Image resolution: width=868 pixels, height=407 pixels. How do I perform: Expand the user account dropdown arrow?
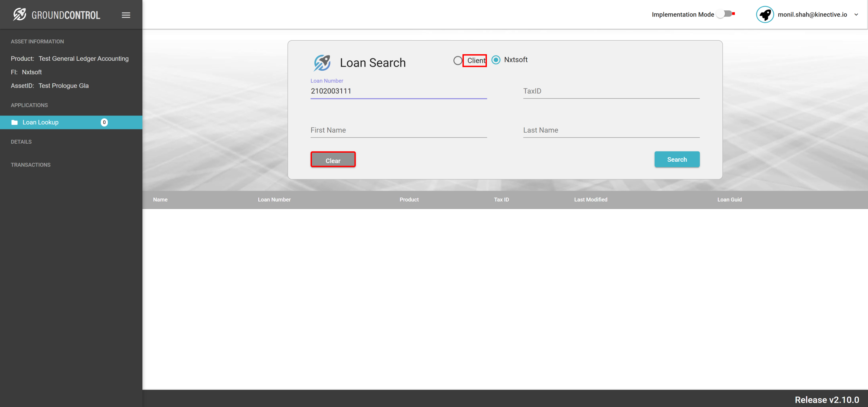coord(856,15)
